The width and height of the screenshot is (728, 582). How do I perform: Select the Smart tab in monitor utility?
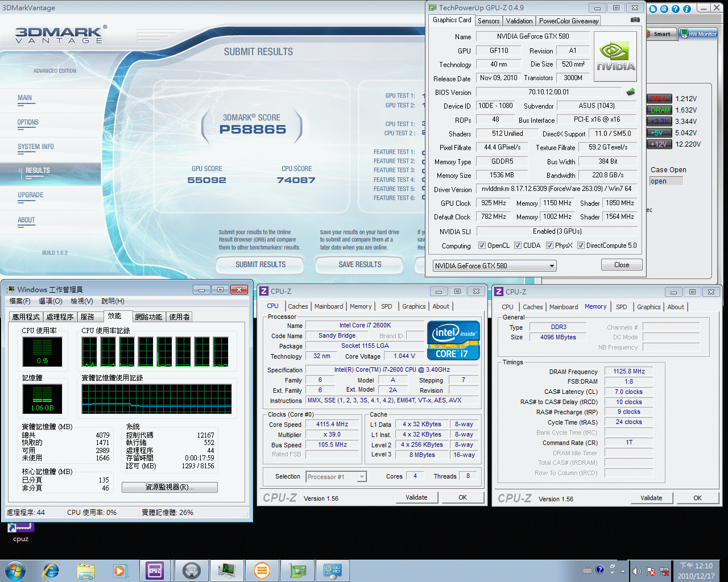tap(661, 34)
